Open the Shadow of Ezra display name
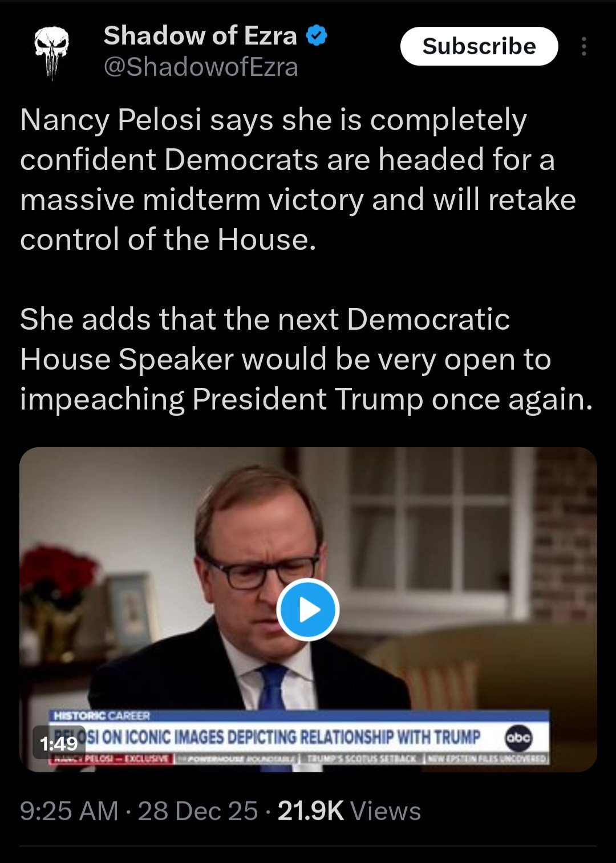Screen dimensions: 616x863 point(200,36)
